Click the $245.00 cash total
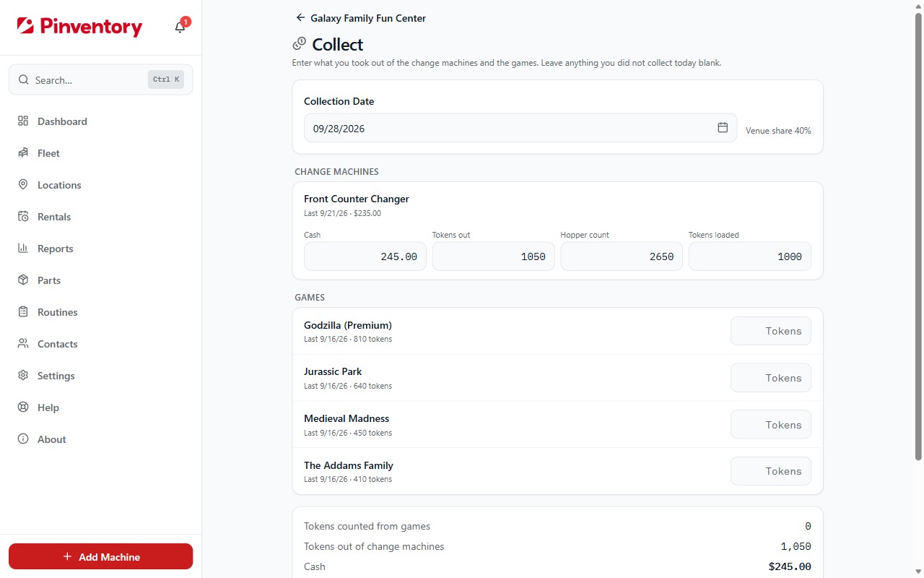The height and width of the screenshot is (578, 924). pos(790,566)
